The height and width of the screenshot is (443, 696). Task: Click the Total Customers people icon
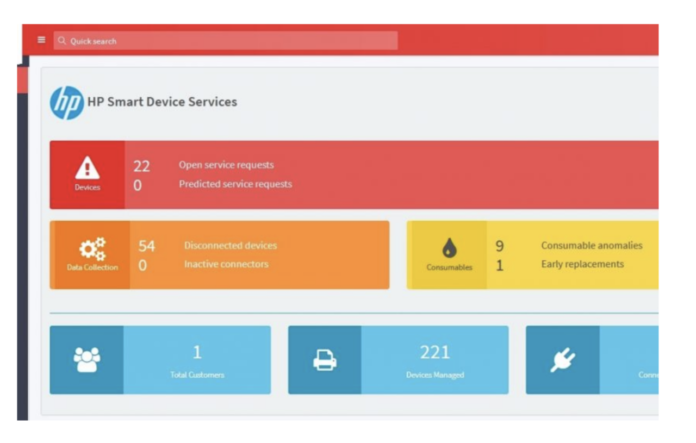87,360
